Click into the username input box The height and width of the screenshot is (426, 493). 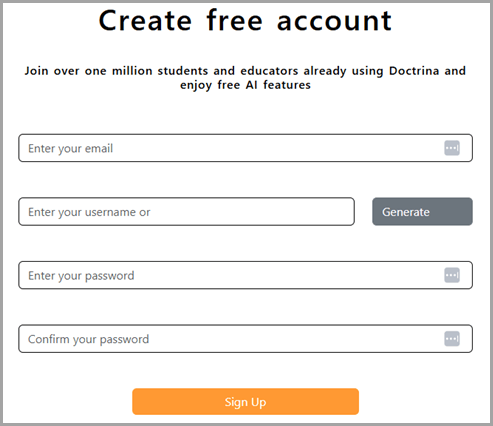tap(186, 212)
